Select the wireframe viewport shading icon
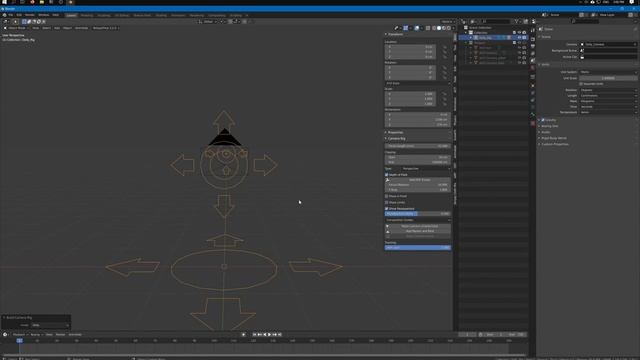Viewport: 640px width, 360px height. (434, 28)
